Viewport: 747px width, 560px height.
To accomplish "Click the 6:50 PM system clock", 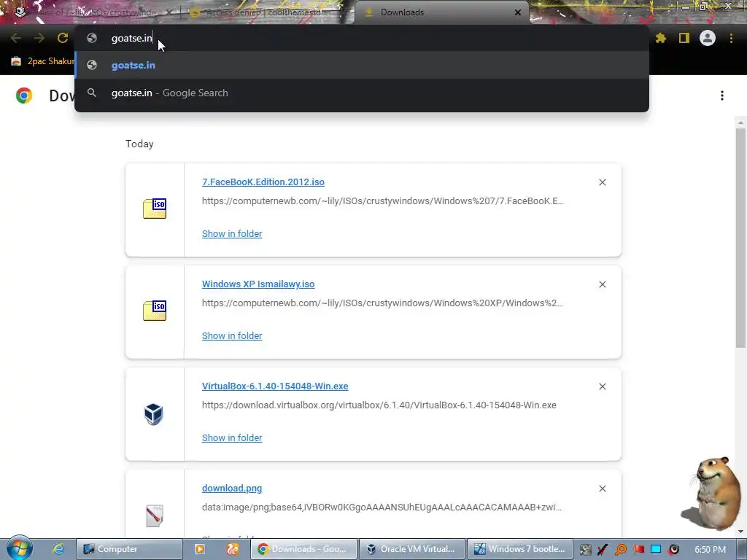I will point(710,550).
